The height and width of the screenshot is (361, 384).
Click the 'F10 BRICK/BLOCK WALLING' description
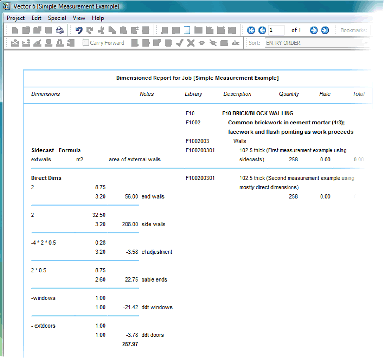click(258, 113)
